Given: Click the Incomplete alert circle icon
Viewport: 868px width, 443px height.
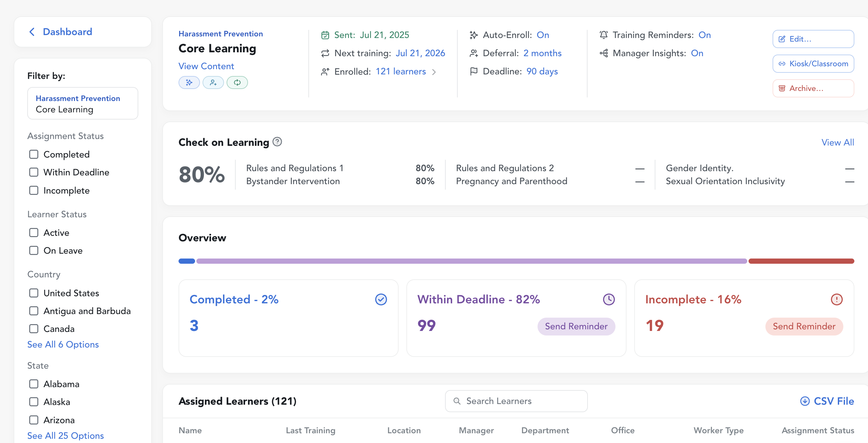Looking at the screenshot, I should pyautogui.click(x=836, y=299).
